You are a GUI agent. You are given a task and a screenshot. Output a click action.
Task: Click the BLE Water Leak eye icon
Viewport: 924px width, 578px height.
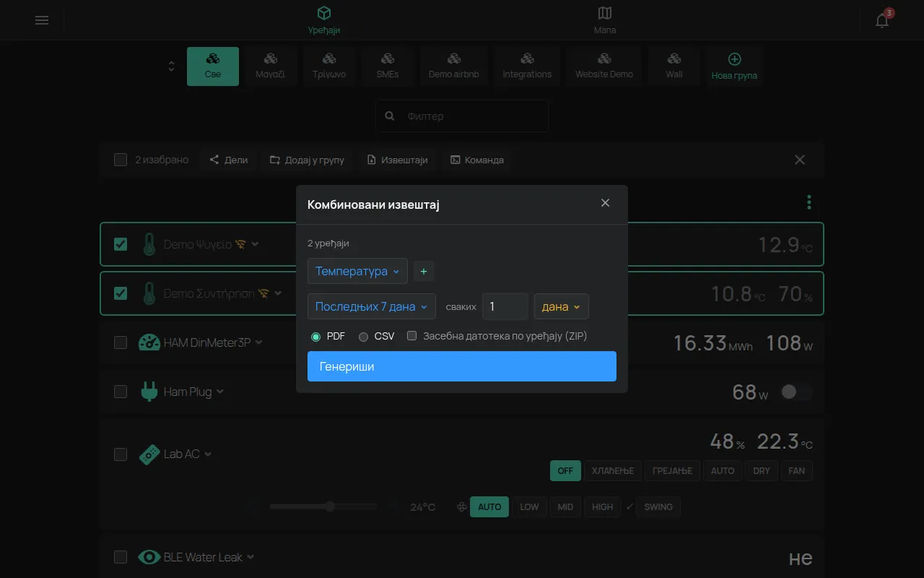point(149,557)
